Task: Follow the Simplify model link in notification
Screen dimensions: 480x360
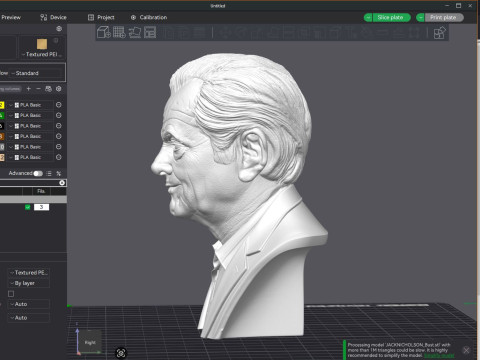Action: pos(439,356)
